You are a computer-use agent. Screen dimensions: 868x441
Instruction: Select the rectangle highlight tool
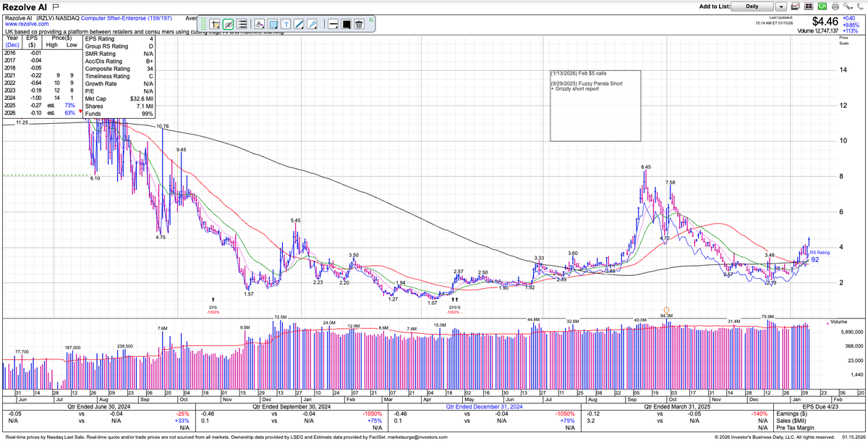(x=273, y=23)
